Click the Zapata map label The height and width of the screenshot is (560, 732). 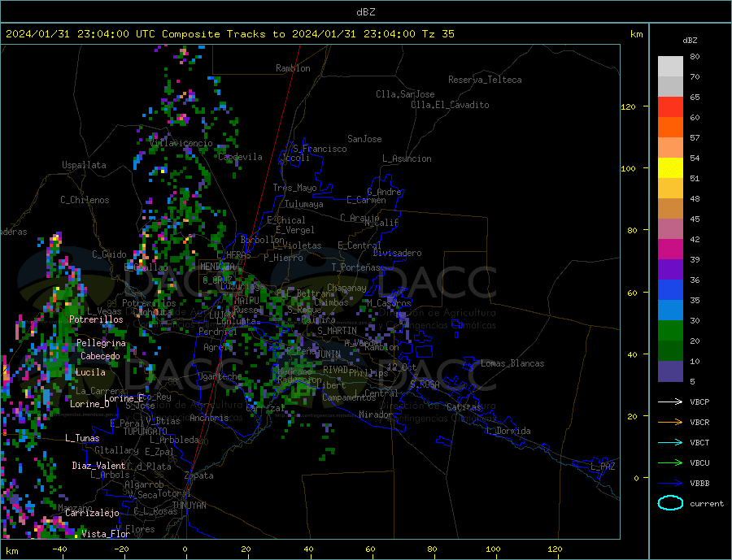click(x=199, y=476)
